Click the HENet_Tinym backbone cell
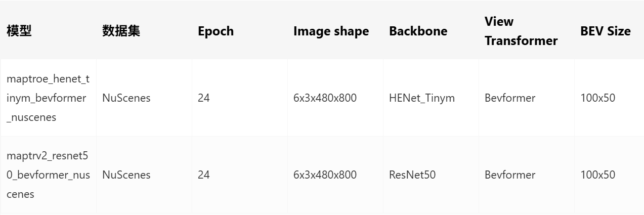 coord(422,98)
